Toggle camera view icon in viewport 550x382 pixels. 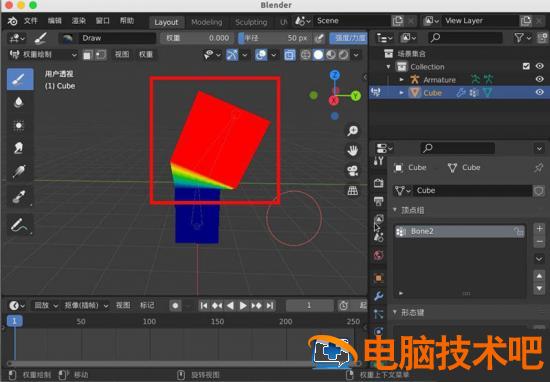tap(353, 171)
